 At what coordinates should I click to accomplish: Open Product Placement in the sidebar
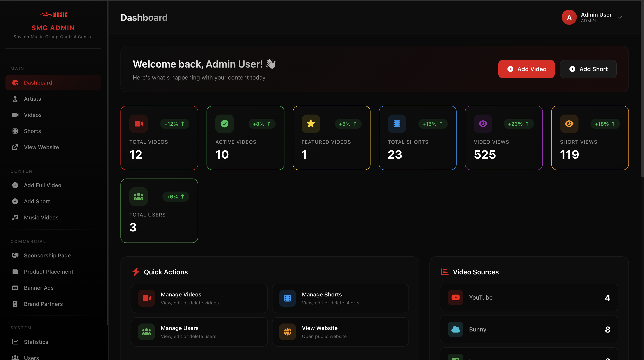53,271
